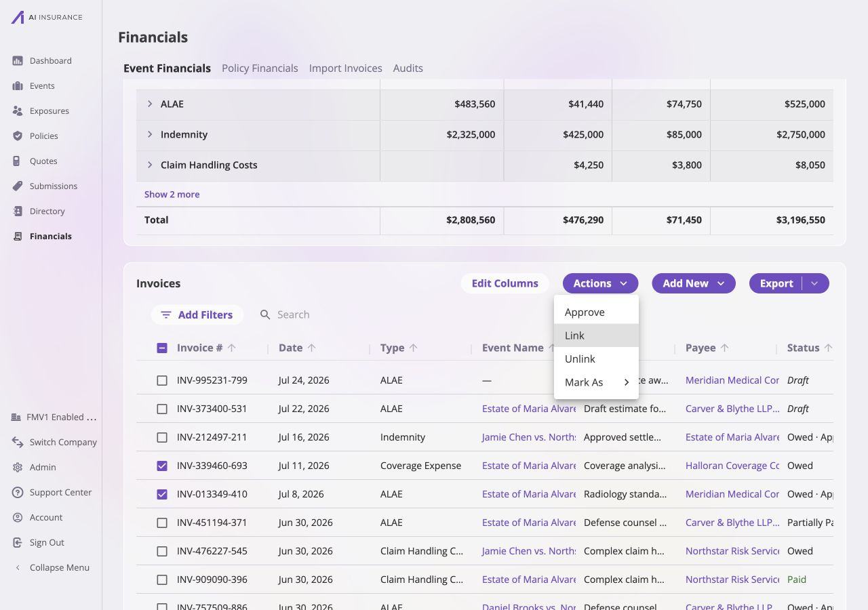Open the Northstar Risk payee for INV-476227-545
Image resolution: width=868 pixels, height=610 pixels.
pos(732,552)
